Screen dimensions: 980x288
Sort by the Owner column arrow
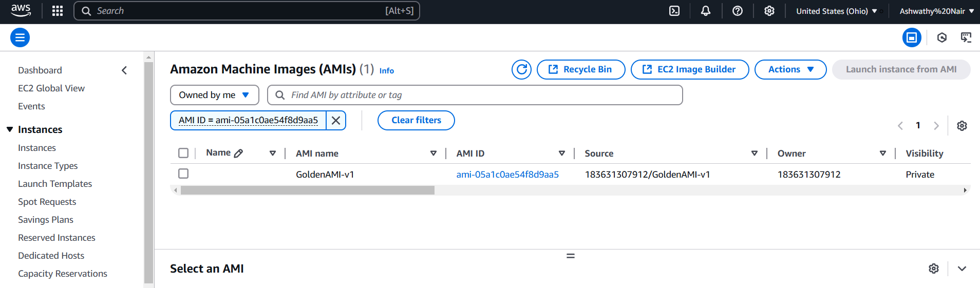[883, 153]
